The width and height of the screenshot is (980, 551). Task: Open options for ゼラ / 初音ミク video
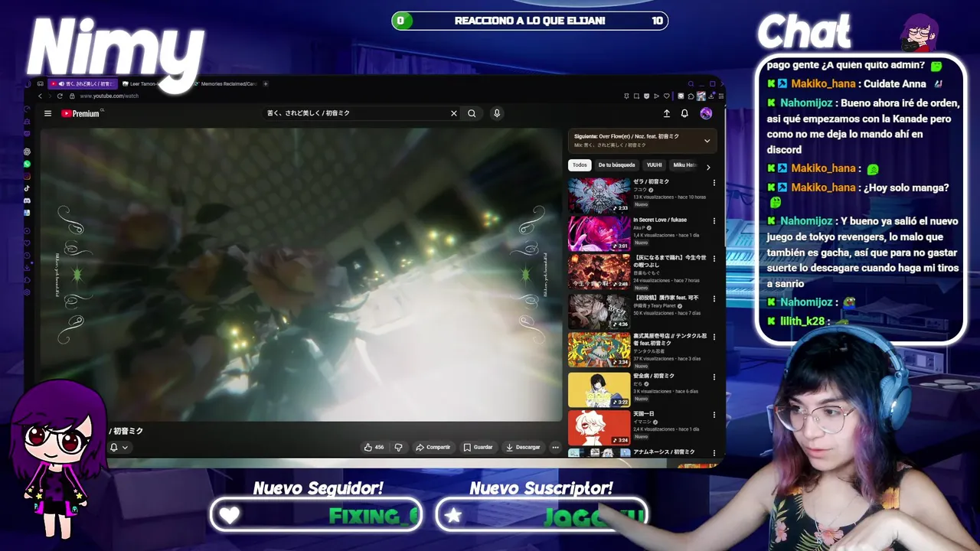pyautogui.click(x=714, y=183)
